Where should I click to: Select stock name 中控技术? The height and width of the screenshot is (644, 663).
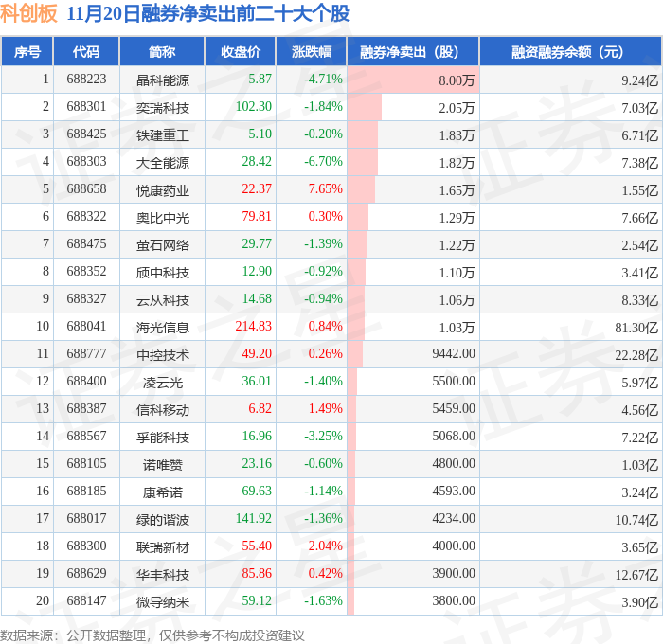click(x=162, y=355)
